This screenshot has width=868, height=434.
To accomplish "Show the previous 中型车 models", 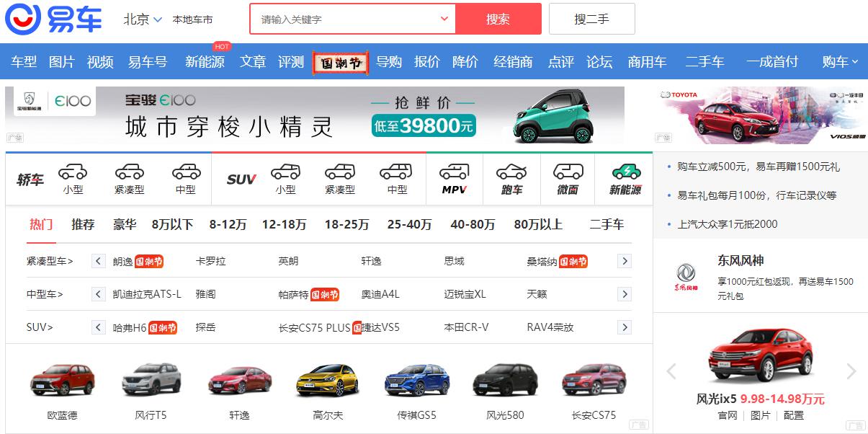I will [99, 294].
